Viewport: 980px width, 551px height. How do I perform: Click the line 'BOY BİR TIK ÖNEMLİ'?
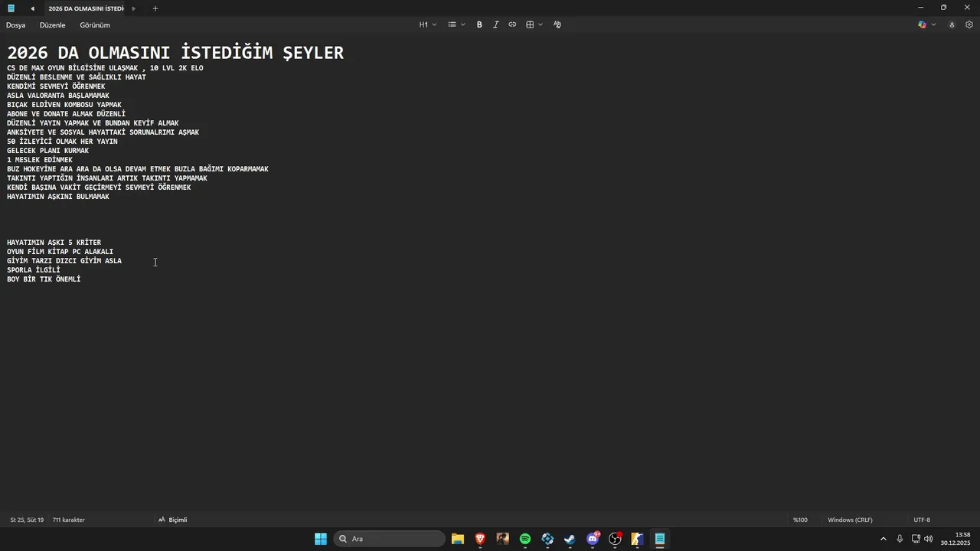point(44,279)
